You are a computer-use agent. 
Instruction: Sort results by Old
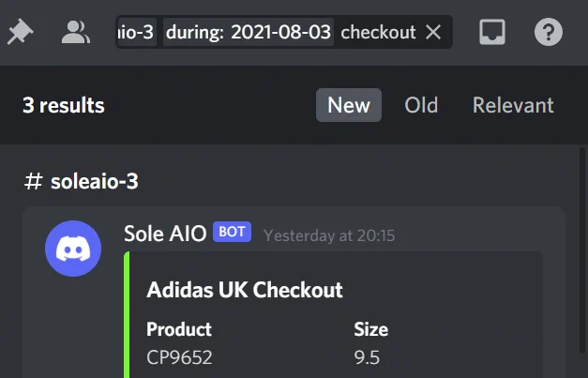point(421,105)
